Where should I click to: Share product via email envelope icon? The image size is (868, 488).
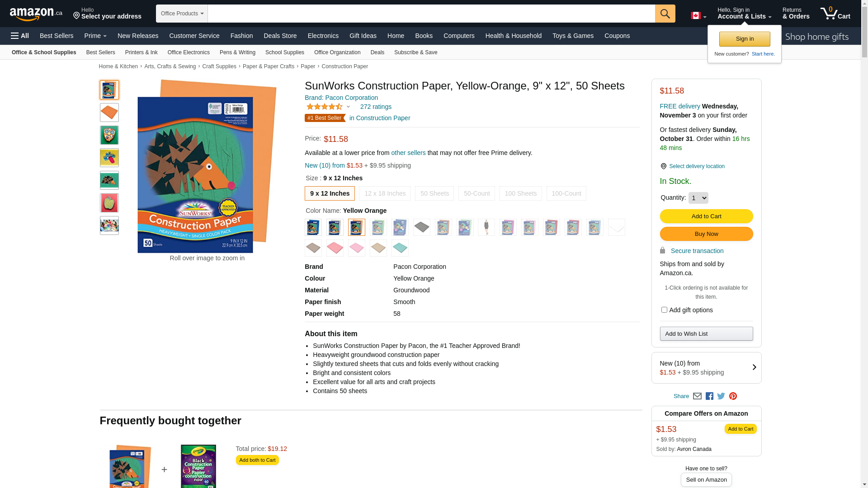click(x=697, y=396)
